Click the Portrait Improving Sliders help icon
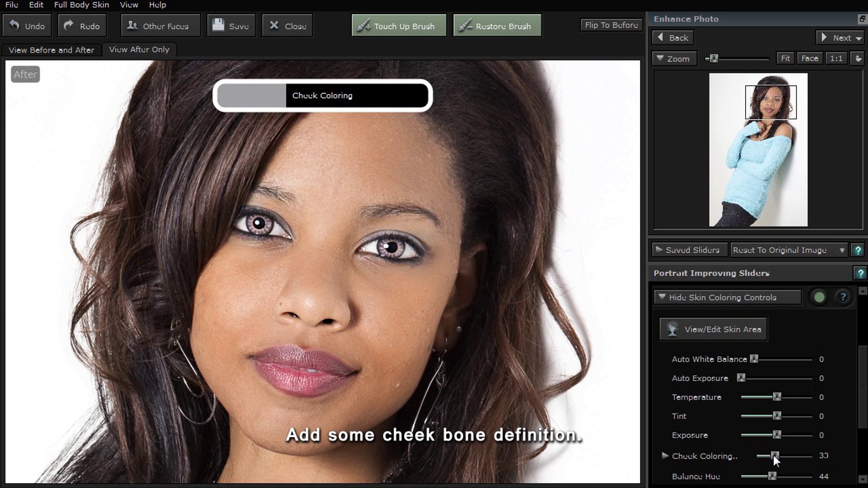The image size is (868, 488). click(860, 273)
